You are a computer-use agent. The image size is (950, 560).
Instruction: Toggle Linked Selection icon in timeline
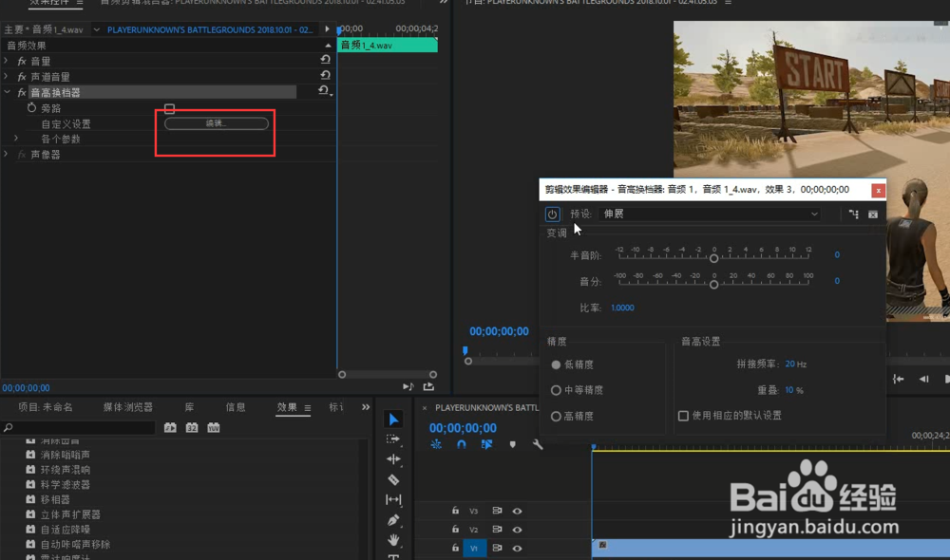[x=486, y=444]
